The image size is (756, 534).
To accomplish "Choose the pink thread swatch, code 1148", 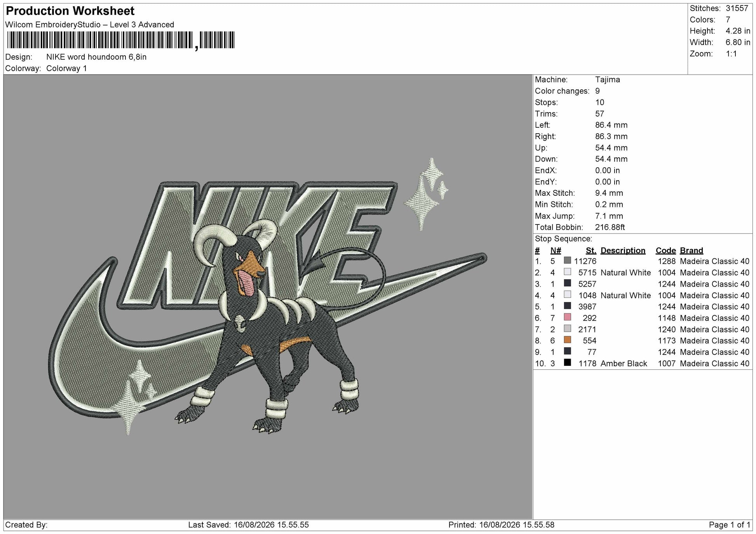I will (568, 317).
